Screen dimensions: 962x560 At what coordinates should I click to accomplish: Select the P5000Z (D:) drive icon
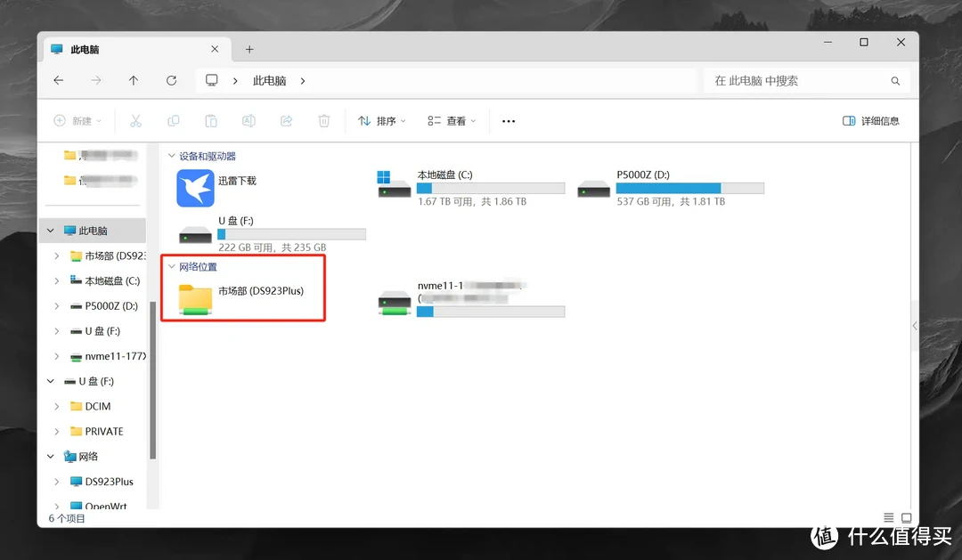[x=593, y=189]
